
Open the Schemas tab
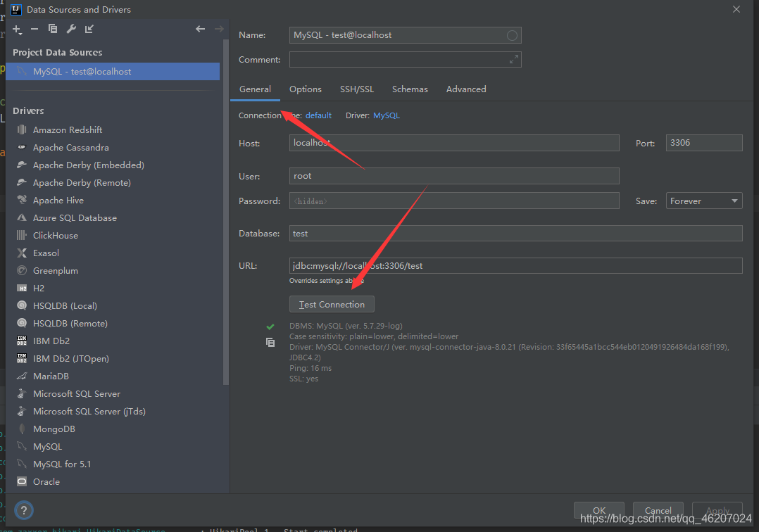pos(410,89)
